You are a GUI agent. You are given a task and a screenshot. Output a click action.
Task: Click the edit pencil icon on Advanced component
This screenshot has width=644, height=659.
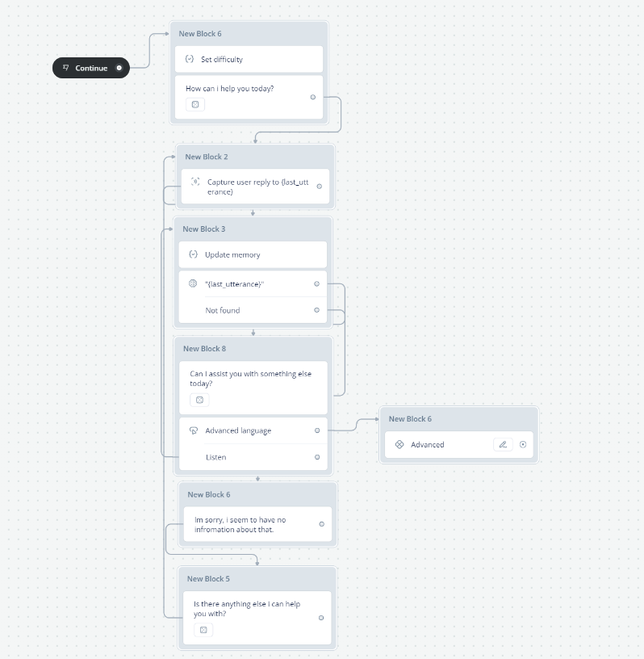[503, 444]
